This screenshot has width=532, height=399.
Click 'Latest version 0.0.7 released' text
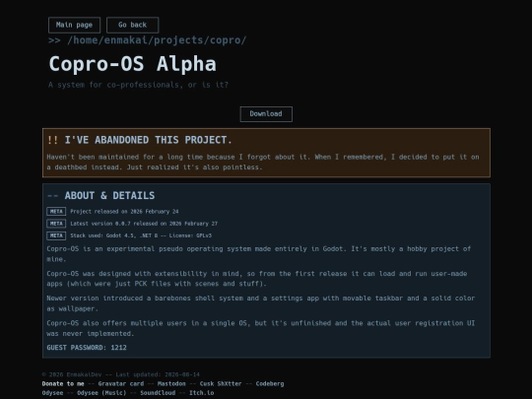[144, 224]
